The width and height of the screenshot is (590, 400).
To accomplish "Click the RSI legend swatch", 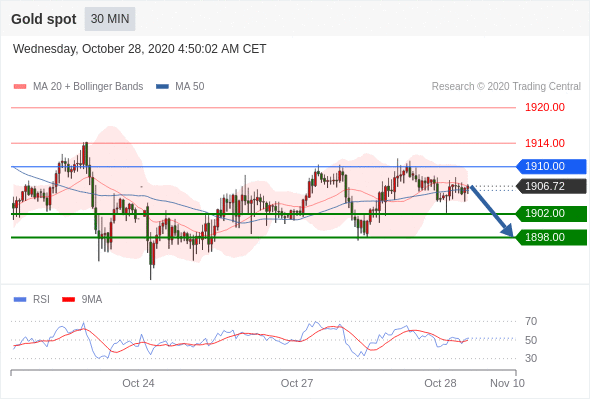I will [x=20, y=300].
